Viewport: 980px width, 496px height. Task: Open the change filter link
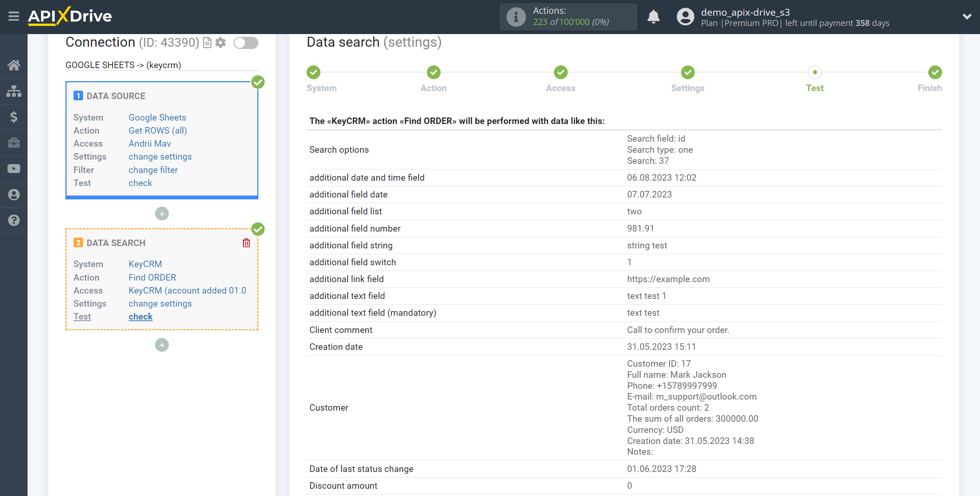(153, 170)
